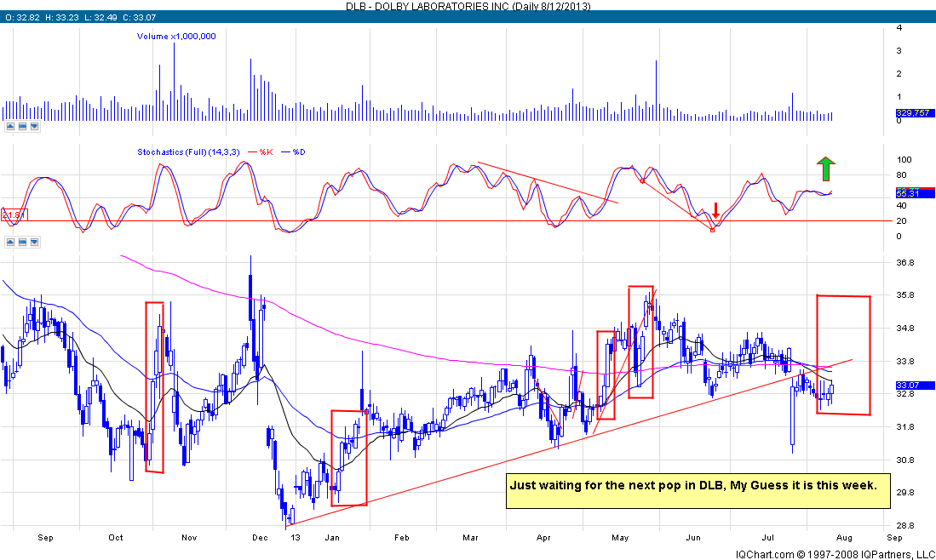Click the middle minimize icon below Stochastics panel

23,242
